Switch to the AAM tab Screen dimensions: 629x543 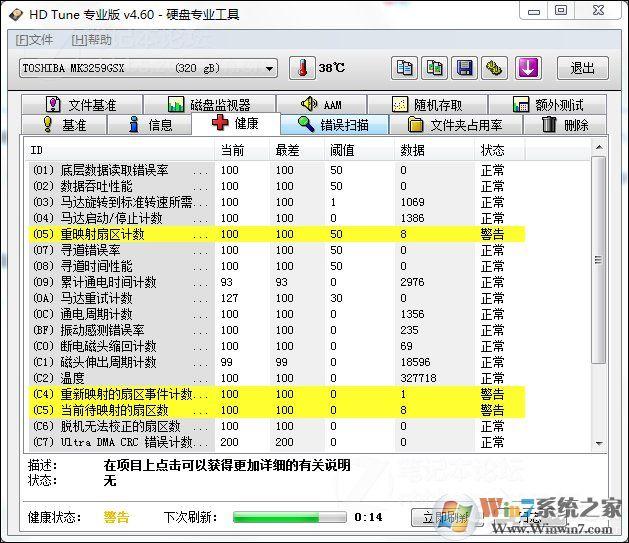[x=321, y=105]
